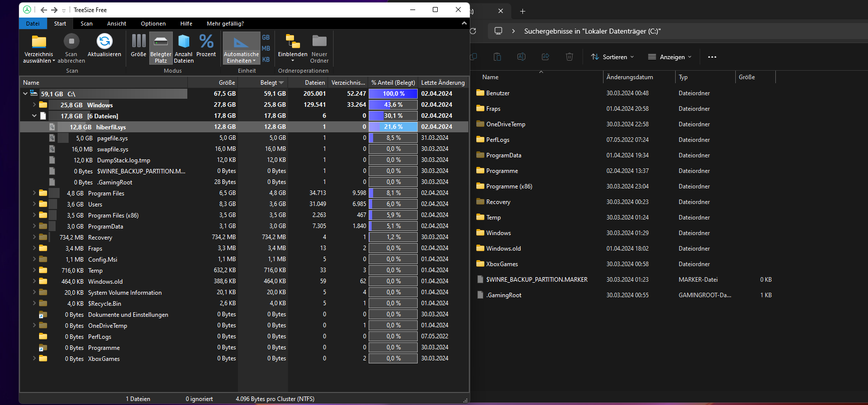This screenshot has width=868, height=405.
Task: Open the Datei menu
Action: click(33, 24)
